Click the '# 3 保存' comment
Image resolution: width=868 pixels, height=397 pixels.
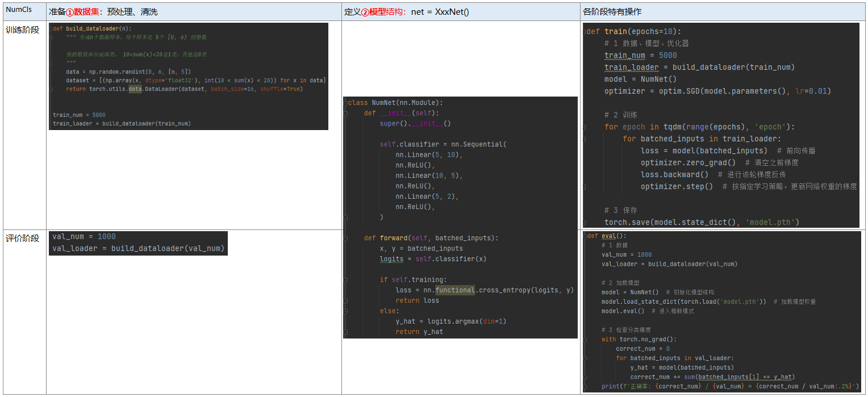(621, 210)
